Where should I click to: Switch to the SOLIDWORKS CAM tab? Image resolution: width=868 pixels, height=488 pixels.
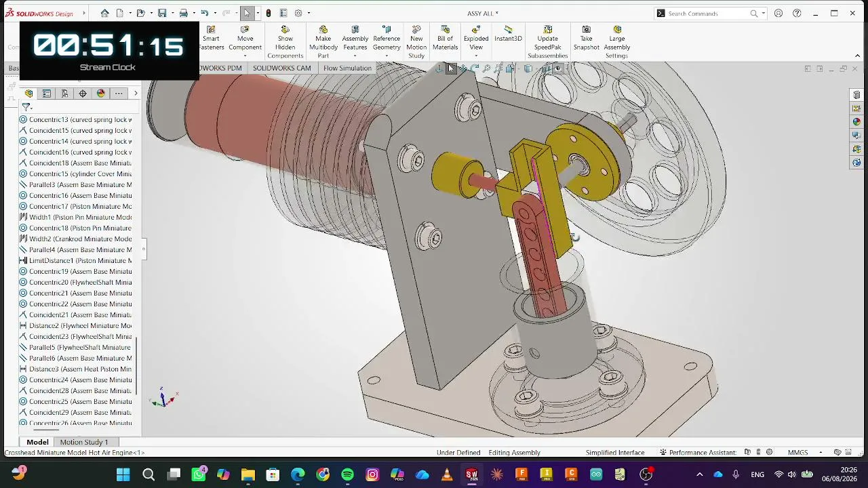[x=281, y=68]
